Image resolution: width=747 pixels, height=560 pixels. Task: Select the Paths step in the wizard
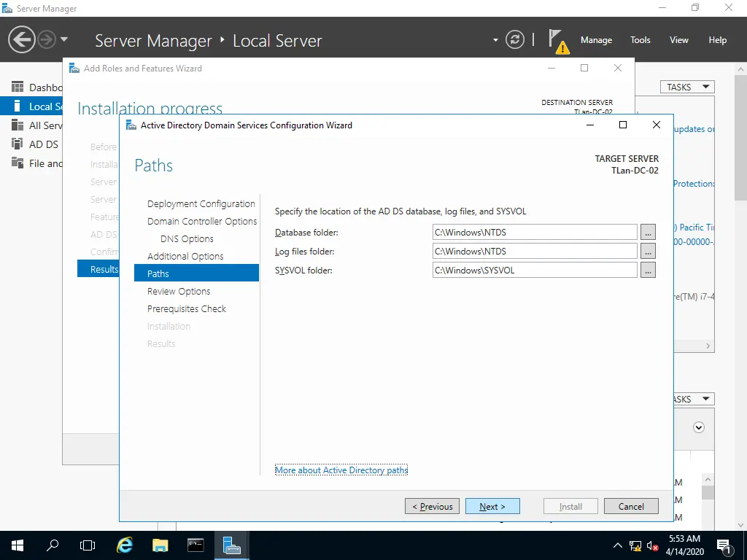(196, 273)
